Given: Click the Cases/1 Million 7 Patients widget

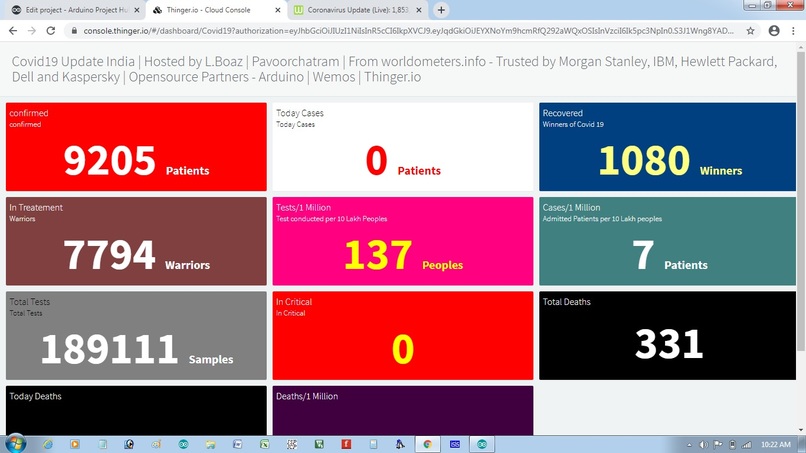Looking at the screenshot, I should [667, 241].
